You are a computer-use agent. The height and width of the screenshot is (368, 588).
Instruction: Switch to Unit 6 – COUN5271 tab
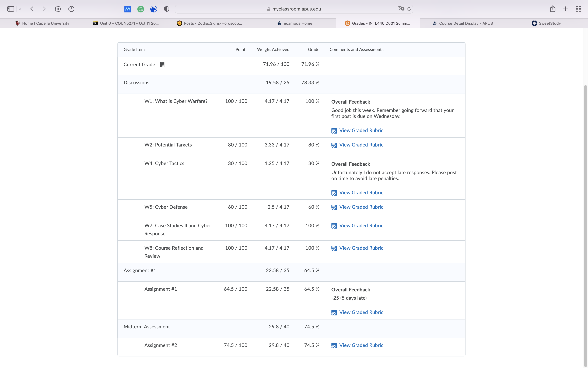tap(126, 23)
